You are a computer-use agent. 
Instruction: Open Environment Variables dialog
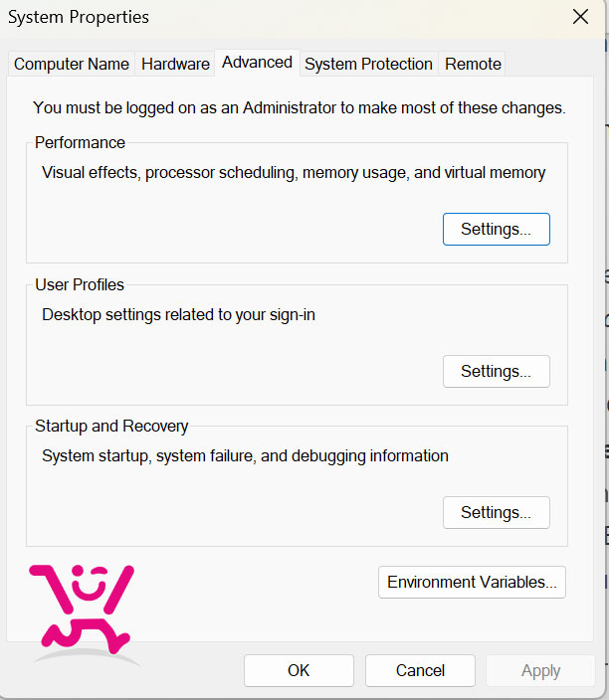[472, 582]
